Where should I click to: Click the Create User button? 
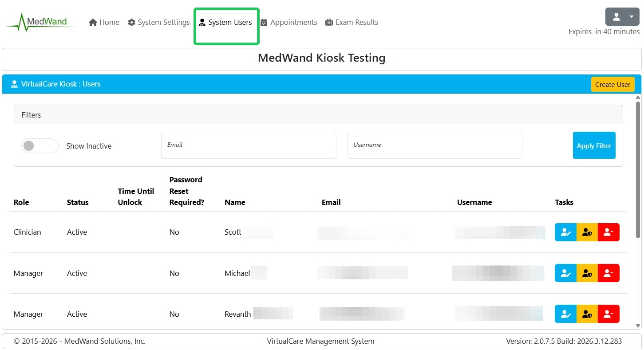612,84
